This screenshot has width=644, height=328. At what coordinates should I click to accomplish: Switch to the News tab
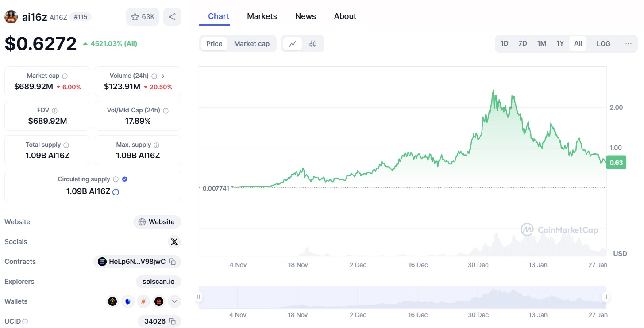[305, 16]
